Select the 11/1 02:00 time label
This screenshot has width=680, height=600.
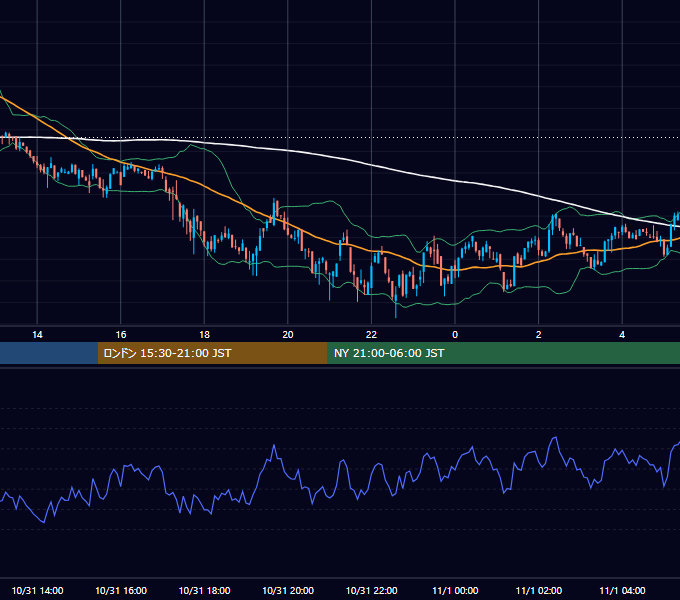[x=539, y=590]
